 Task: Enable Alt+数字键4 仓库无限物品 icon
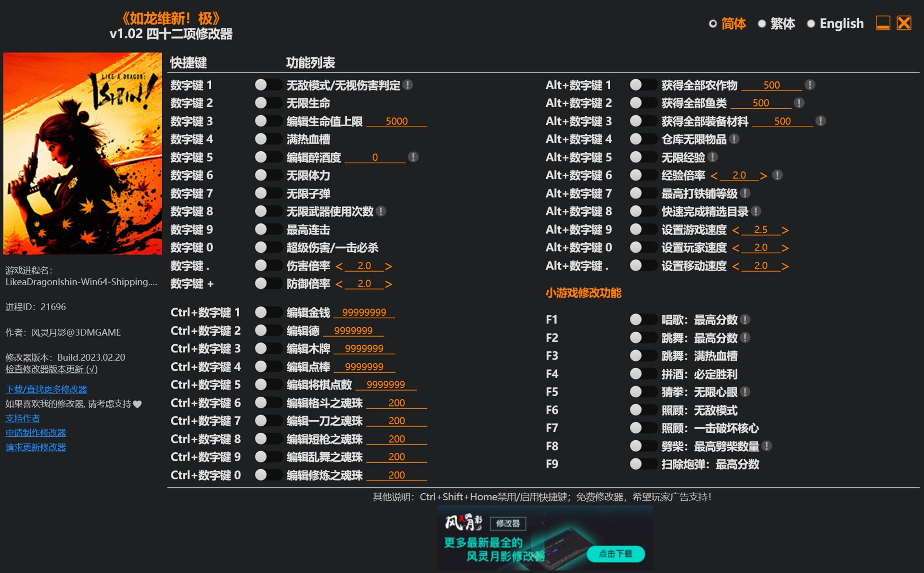[x=637, y=139]
